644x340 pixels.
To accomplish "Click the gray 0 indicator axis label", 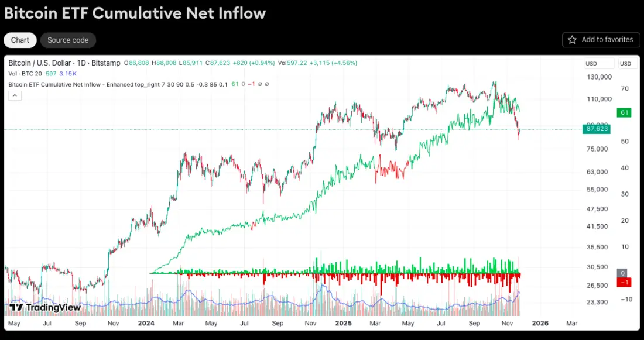I will [623, 273].
